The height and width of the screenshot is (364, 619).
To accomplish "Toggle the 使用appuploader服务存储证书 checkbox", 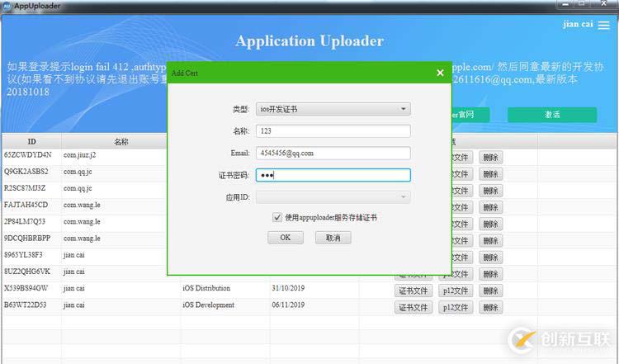I will point(277,217).
